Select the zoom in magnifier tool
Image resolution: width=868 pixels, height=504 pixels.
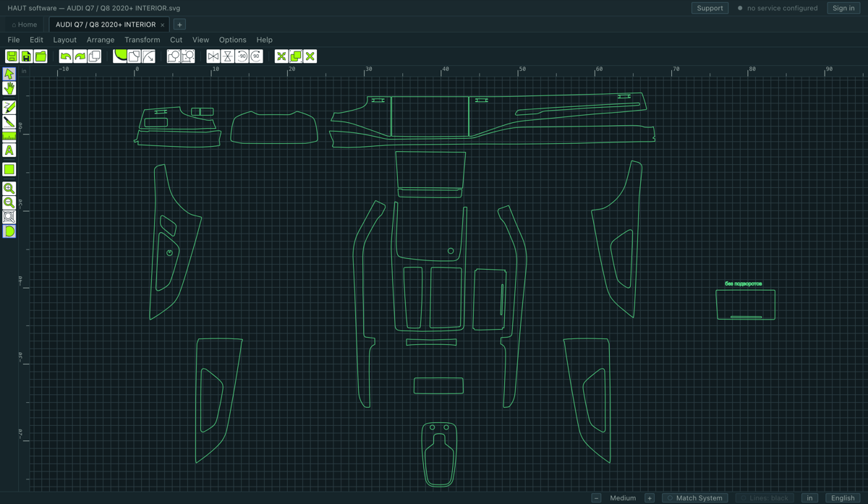pyautogui.click(x=9, y=188)
